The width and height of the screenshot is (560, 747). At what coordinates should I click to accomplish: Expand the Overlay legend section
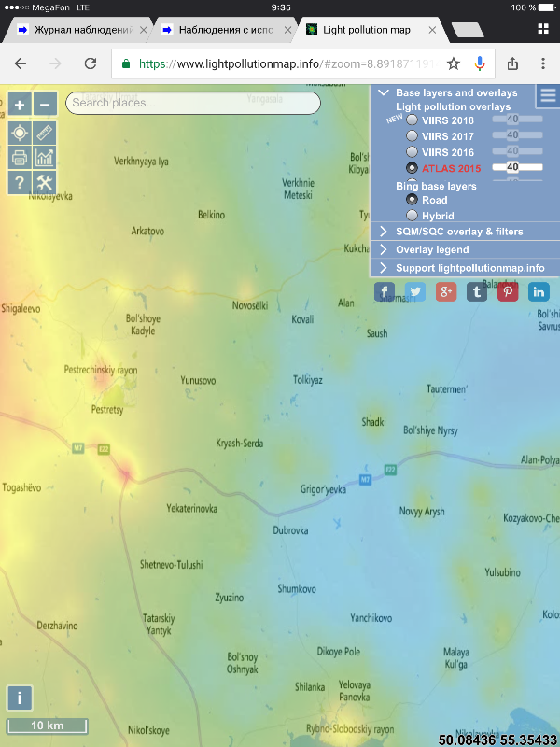[384, 249]
